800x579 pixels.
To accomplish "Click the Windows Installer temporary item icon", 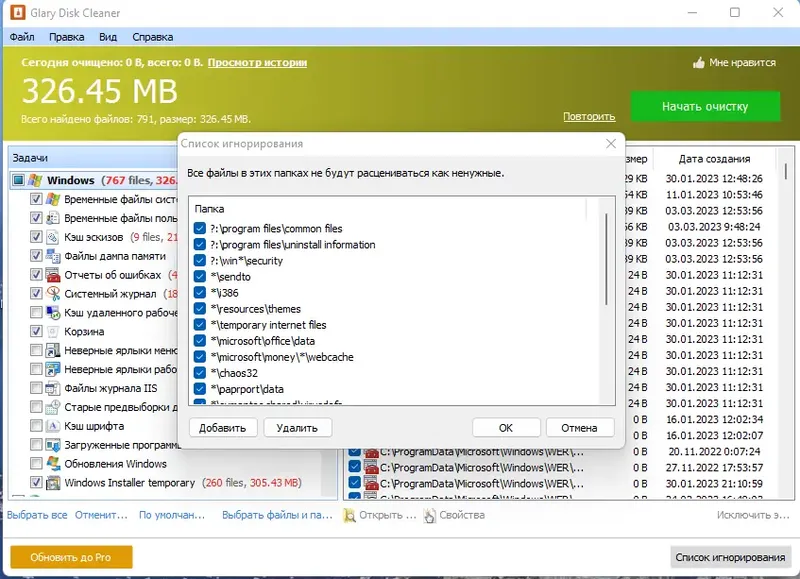I will point(53,483).
